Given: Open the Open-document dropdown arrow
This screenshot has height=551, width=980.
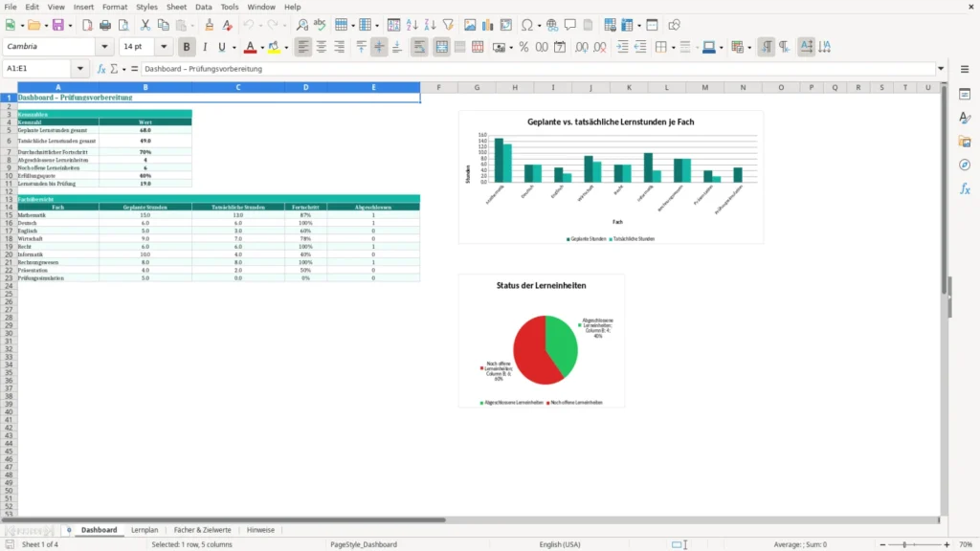Looking at the screenshot, I should [46, 25].
